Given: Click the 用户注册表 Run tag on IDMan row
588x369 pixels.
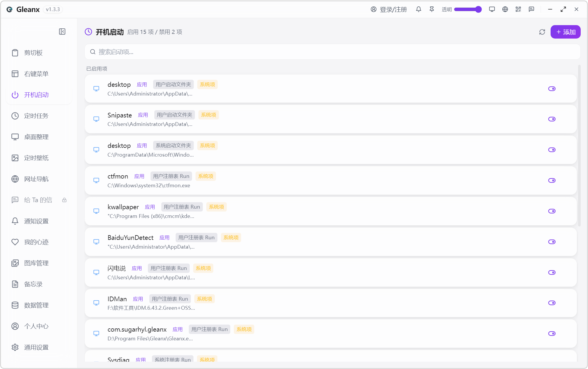Looking at the screenshot, I should [x=170, y=299].
